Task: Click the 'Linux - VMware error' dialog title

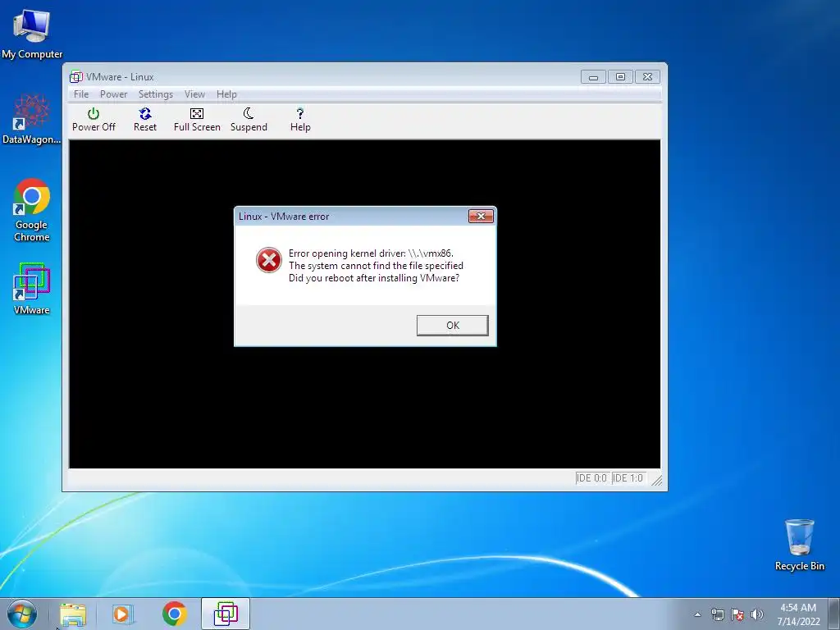Action: tap(284, 217)
